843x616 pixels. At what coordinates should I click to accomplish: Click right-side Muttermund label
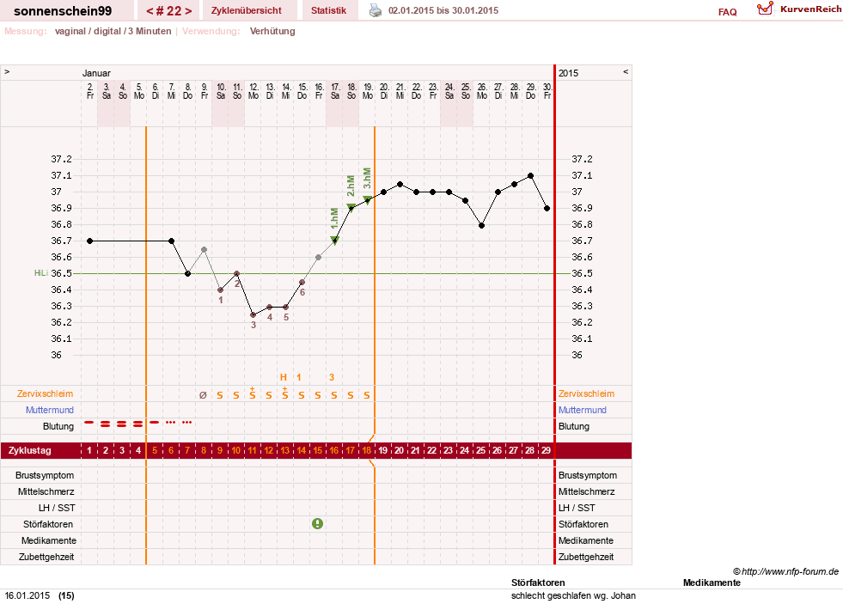tap(583, 410)
